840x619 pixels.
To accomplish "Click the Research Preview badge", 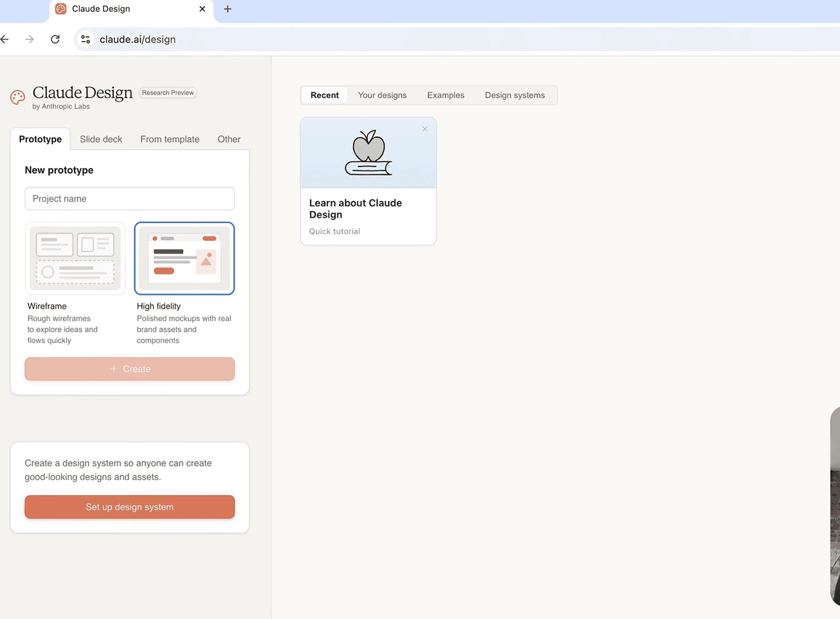I will coord(168,93).
